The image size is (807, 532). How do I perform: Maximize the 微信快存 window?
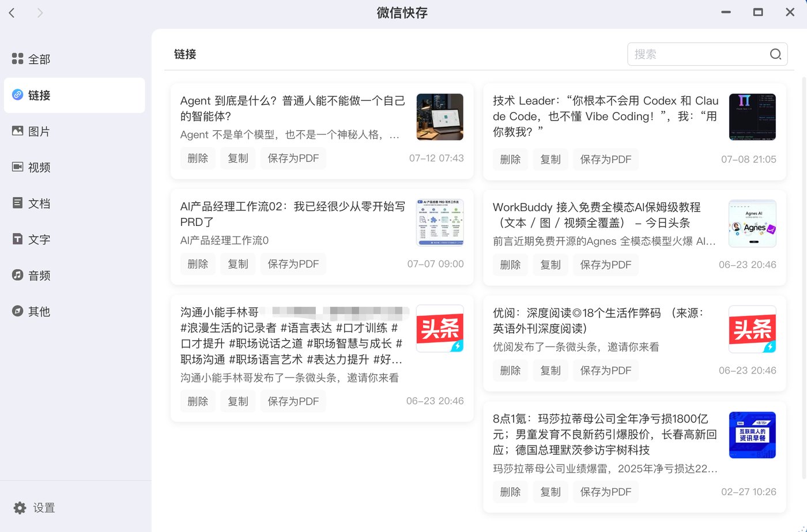(x=758, y=12)
